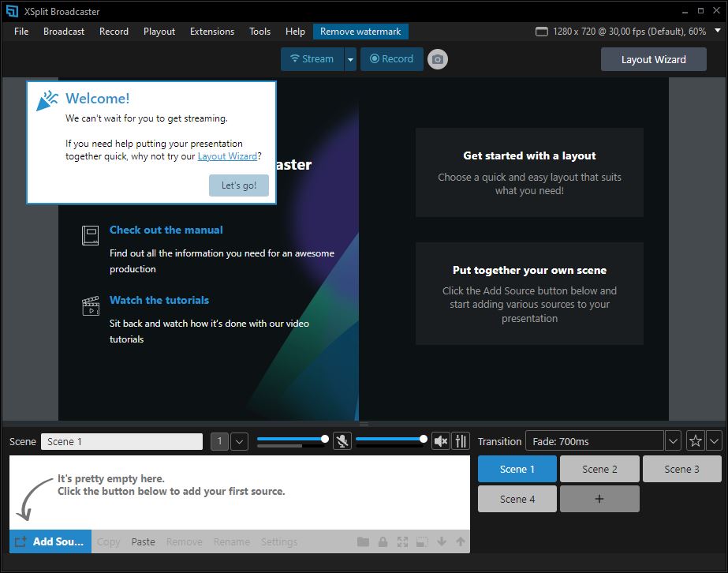Follow the Layout Wizard link in popup
728x573 pixels.
227,156
